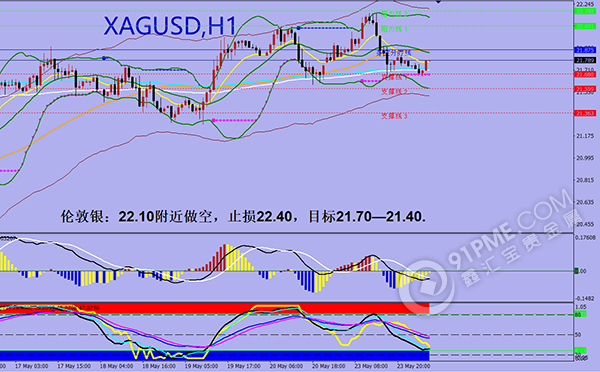Click the 17 May 15:00 time label

coord(74,366)
